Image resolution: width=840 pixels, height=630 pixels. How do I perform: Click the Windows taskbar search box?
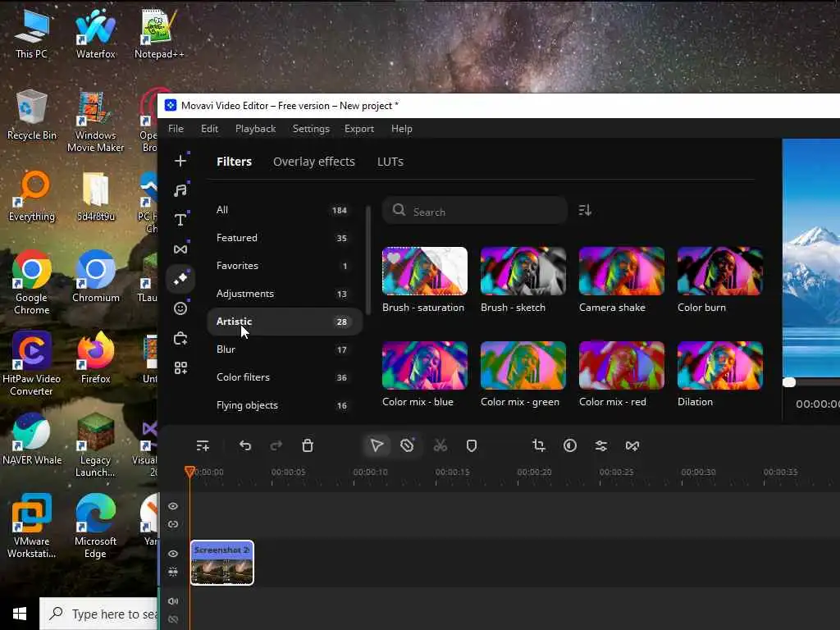tap(99, 614)
